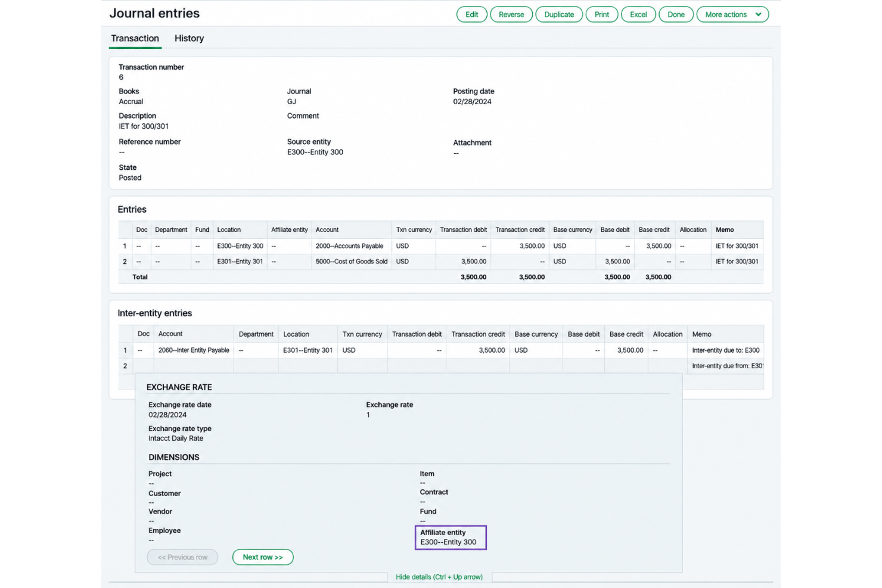This screenshot has width=882, height=588.
Task: Click E301--Entity 301 location in Entries row 2
Action: pos(240,261)
